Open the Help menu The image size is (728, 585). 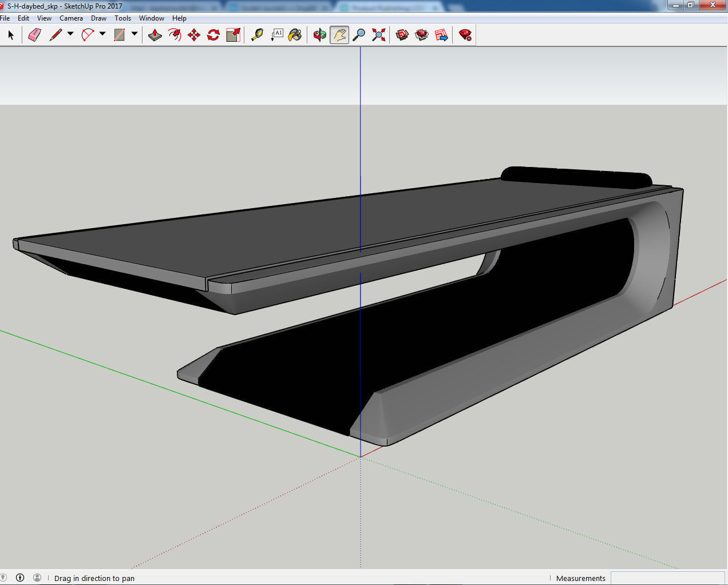[179, 18]
